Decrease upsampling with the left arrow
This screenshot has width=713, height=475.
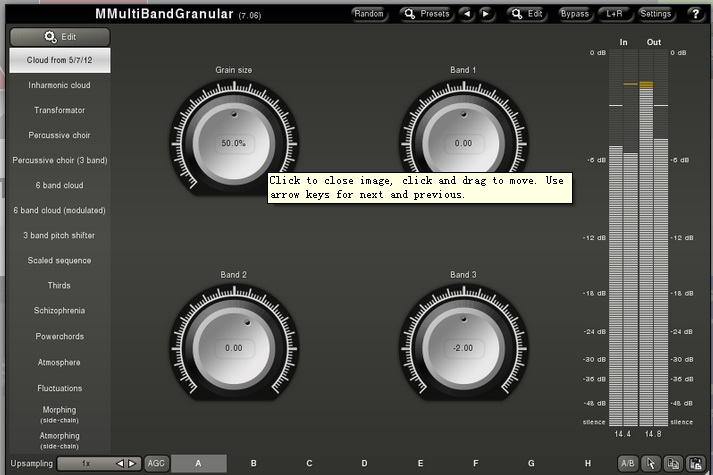[x=120, y=464]
